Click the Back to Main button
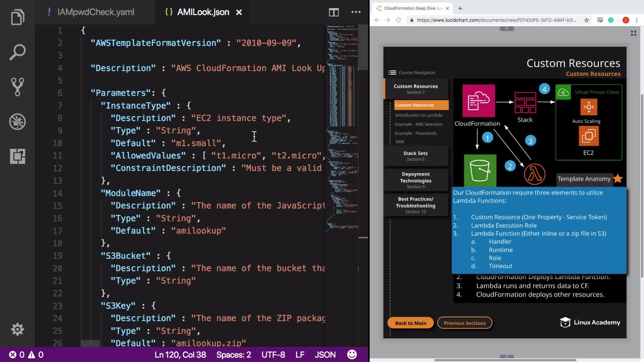This screenshot has width=644, height=362. click(x=410, y=323)
